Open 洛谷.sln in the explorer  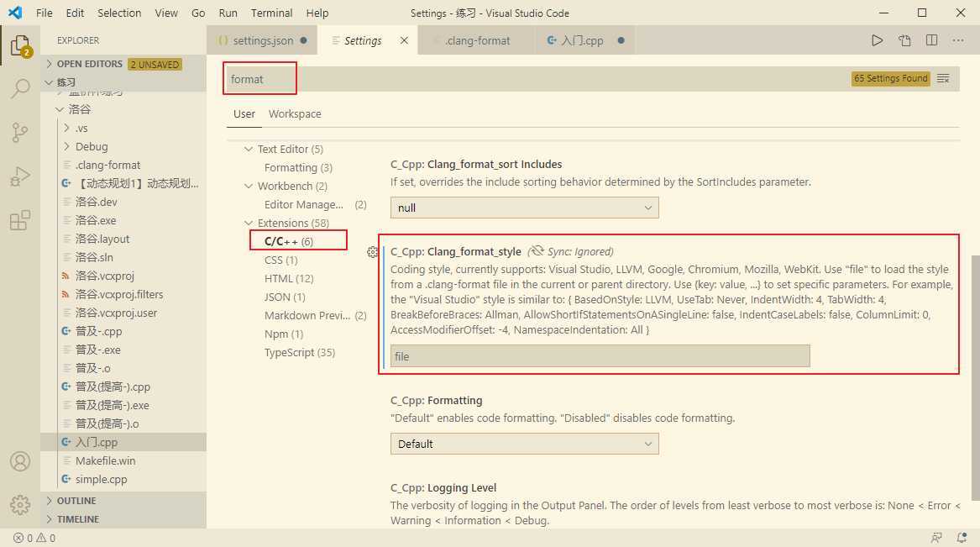pos(123,258)
